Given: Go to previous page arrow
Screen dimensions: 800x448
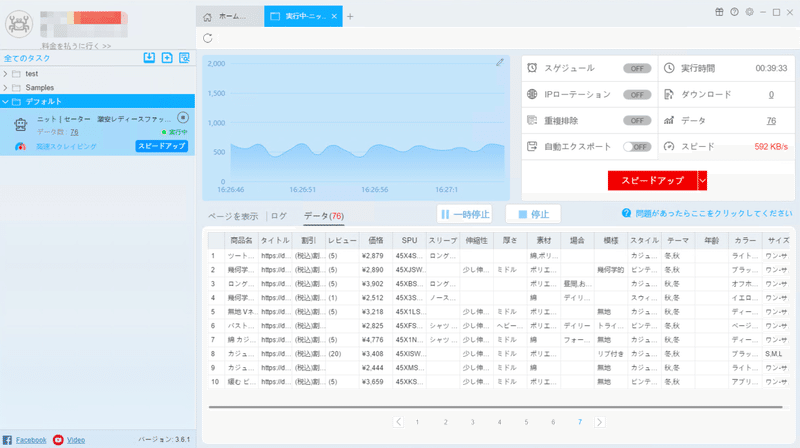Looking at the screenshot, I should (x=398, y=422).
